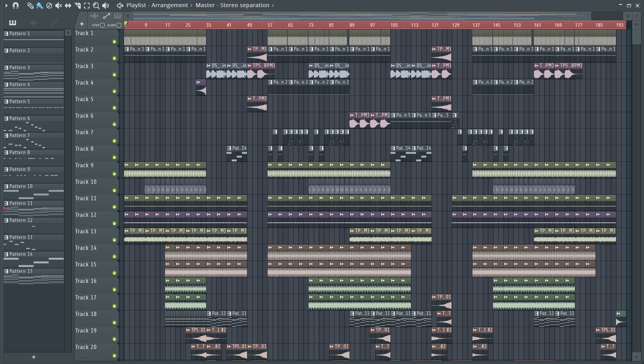Open the Playlist options menu arrow
The height and width of the screenshot is (364, 644).
coord(6,5)
